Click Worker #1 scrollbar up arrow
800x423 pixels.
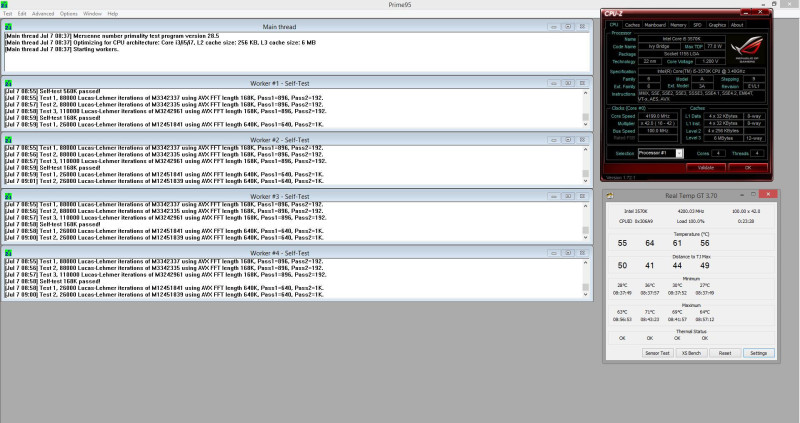click(585, 93)
